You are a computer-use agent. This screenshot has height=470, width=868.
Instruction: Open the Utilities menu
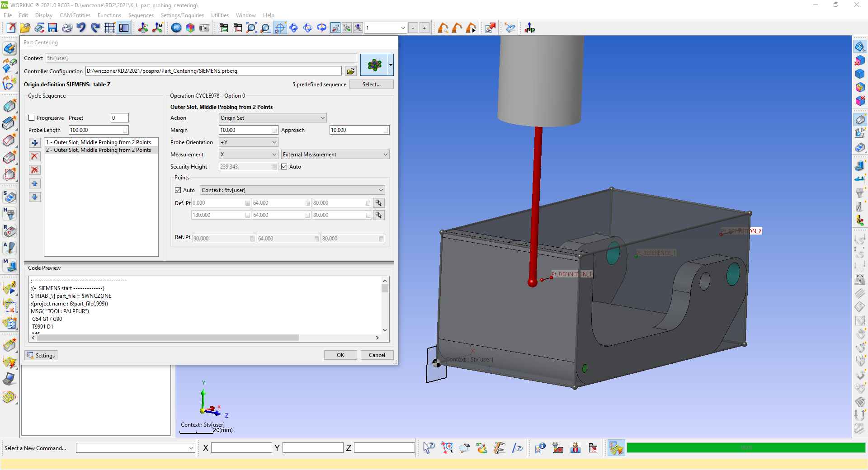point(220,15)
